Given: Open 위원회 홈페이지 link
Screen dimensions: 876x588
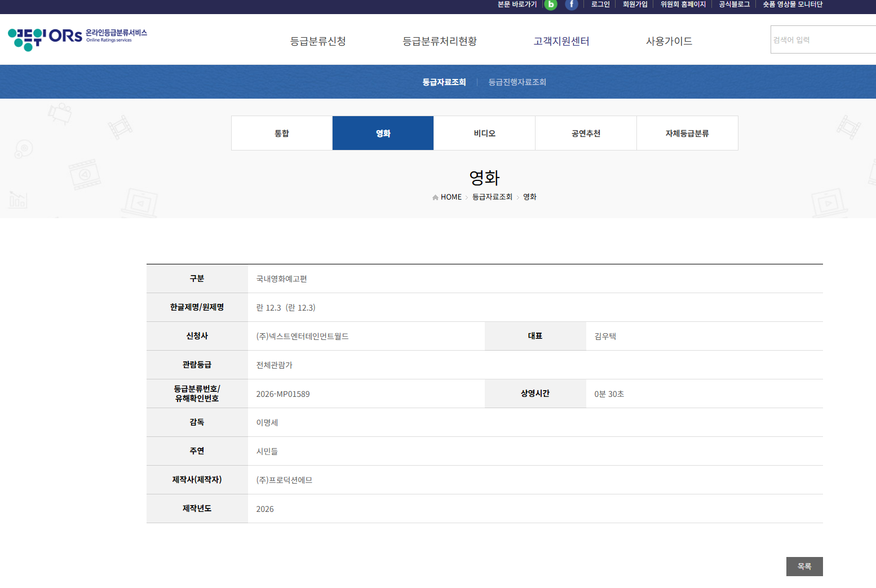Looking at the screenshot, I should point(683,5).
